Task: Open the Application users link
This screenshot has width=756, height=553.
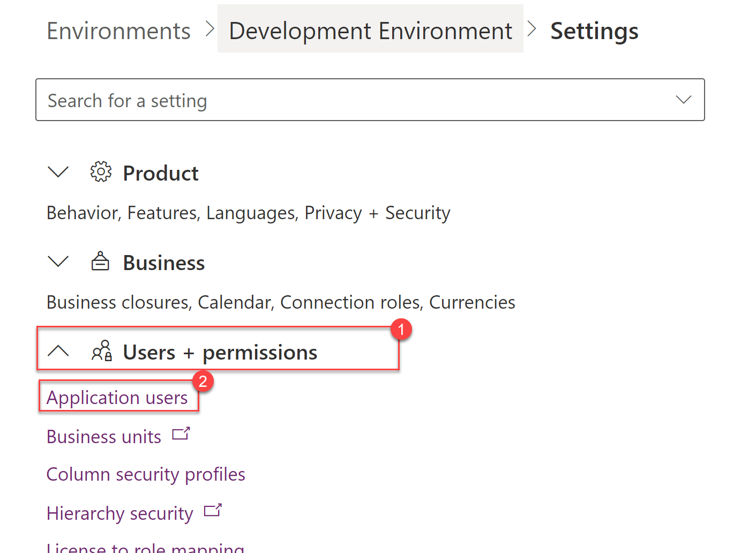Action: [x=117, y=398]
